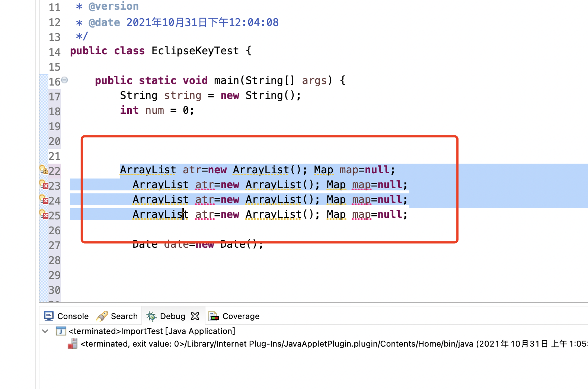Click the 'class' keyword on line 14
This screenshot has height=389, width=588.
click(x=129, y=51)
